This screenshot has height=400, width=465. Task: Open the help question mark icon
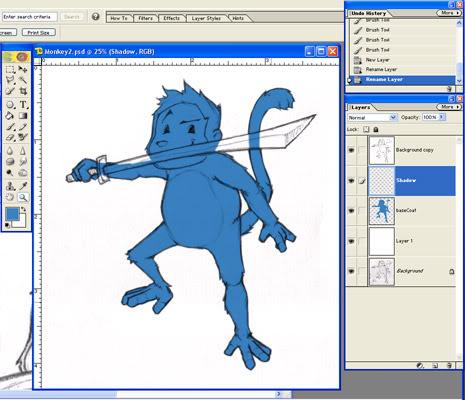[x=96, y=17]
